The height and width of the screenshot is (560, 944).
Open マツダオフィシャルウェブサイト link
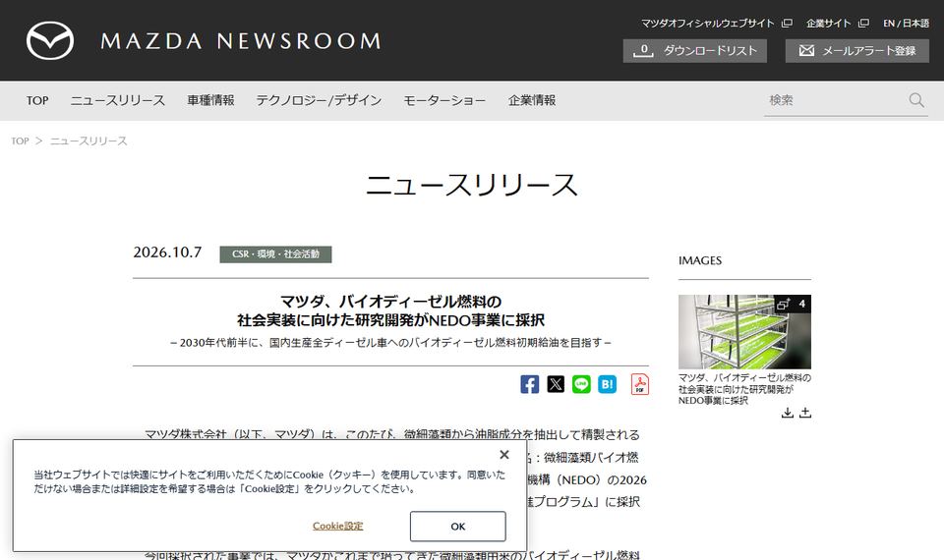tap(716, 24)
